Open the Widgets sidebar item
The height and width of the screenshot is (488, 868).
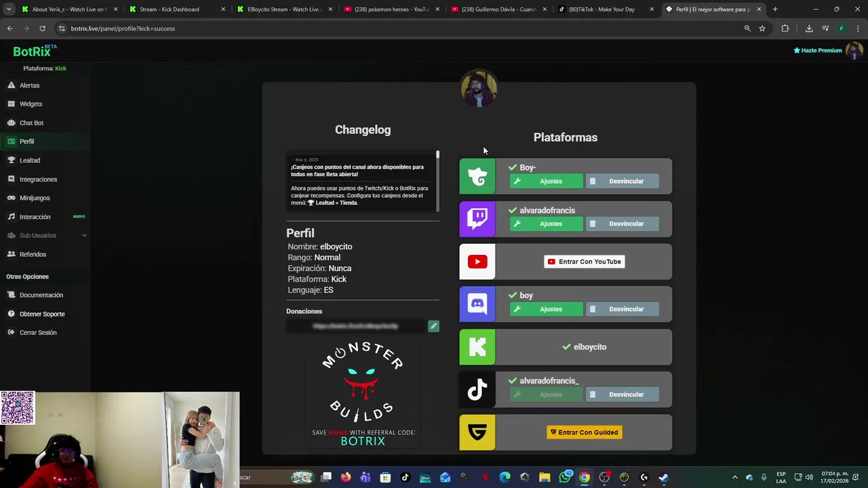coord(31,104)
